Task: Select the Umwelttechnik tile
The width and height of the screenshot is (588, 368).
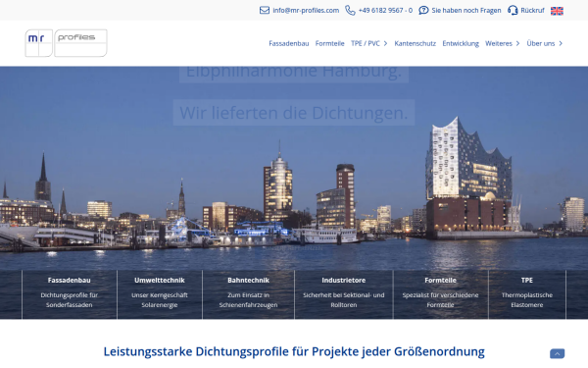Action: (160, 294)
